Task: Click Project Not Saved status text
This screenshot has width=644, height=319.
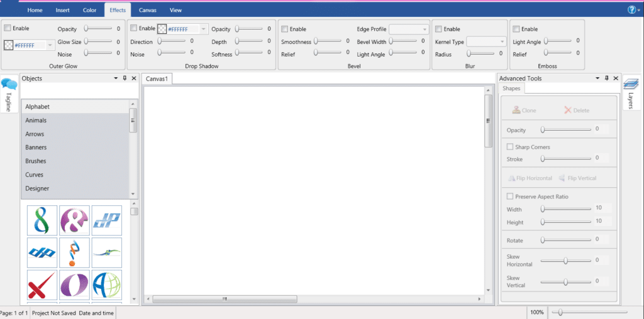Action: [53, 313]
